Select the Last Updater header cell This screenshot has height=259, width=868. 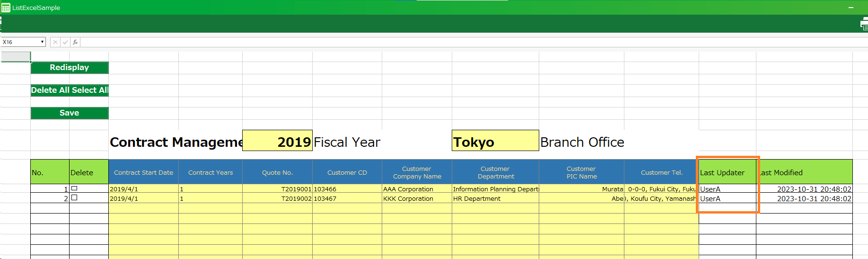coord(727,172)
